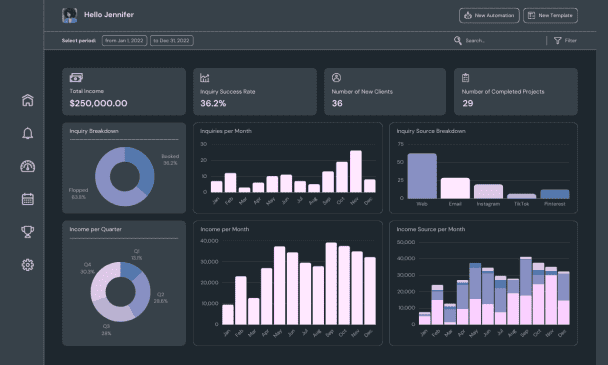This screenshot has width=608, height=365.
Task: Click the Web bar in Source Breakdown
Action: coord(422,176)
